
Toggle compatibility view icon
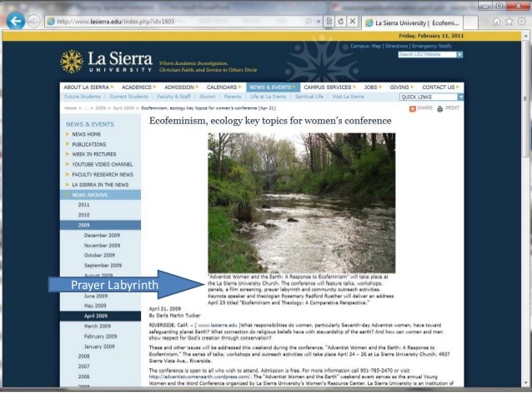pyautogui.click(x=329, y=22)
